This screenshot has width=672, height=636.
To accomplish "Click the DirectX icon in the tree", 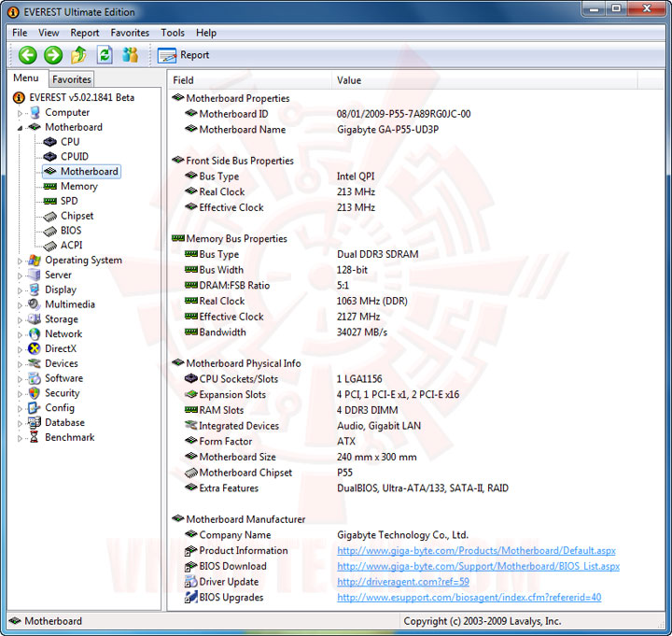I will point(35,348).
